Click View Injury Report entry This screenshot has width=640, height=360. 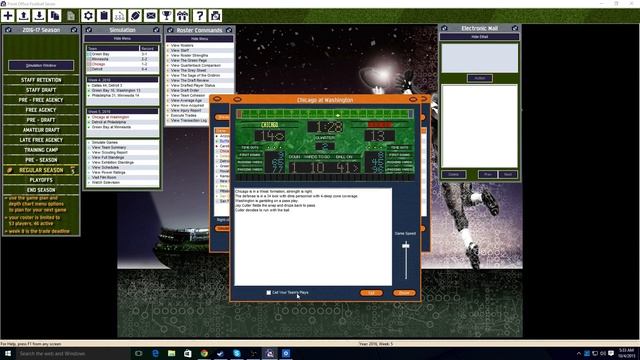186,110
